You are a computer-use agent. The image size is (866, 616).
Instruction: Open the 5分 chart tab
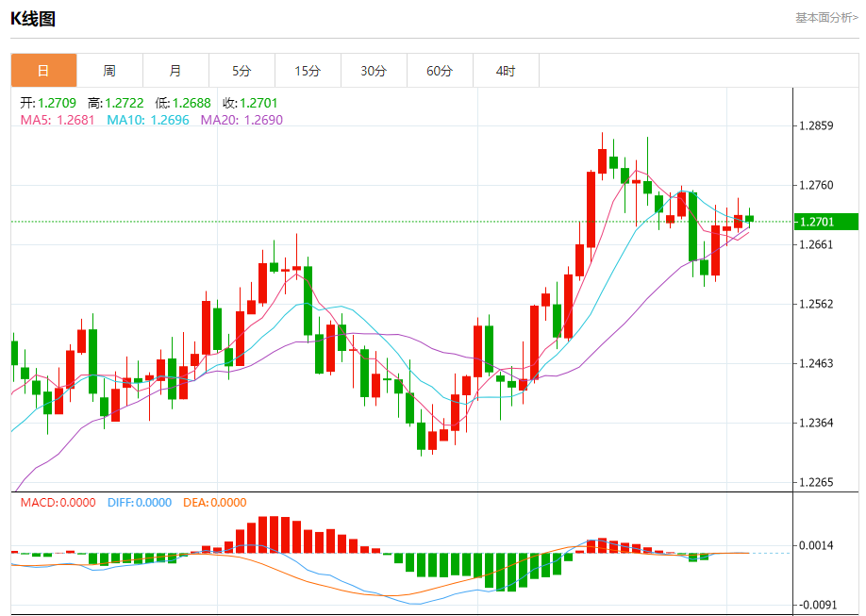pyautogui.click(x=241, y=71)
